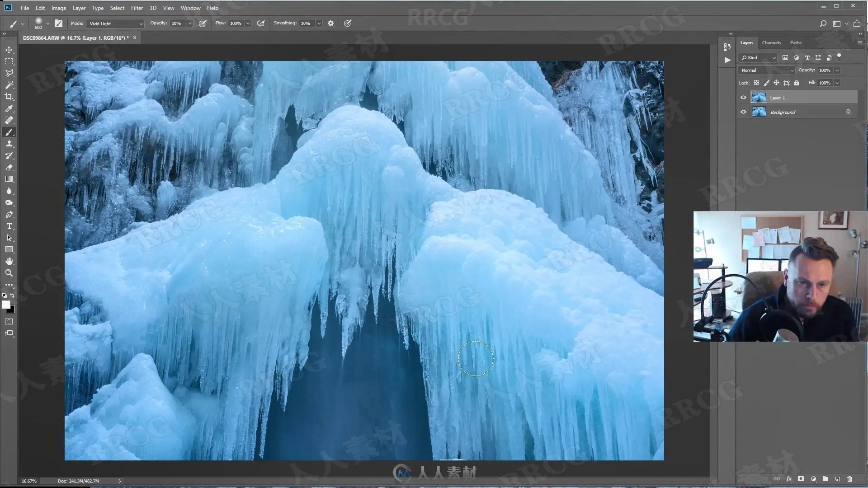
Task: Select the Pen tool
Action: [9, 214]
